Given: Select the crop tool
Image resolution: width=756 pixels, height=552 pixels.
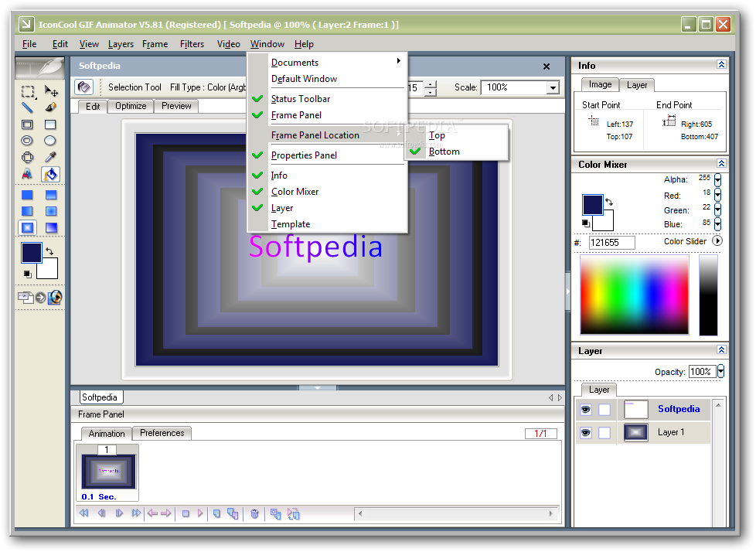Looking at the screenshot, I should 28,157.
